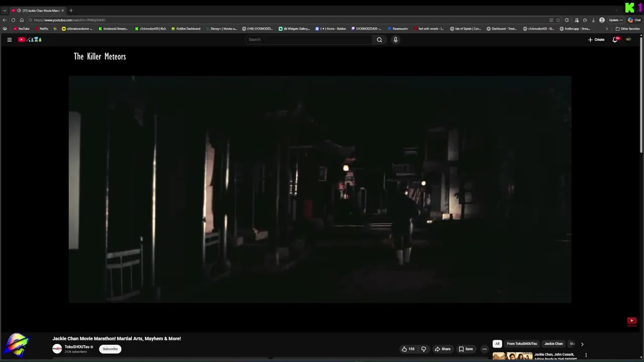Click the Create video button
The image size is (644, 362).
[596, 40]
